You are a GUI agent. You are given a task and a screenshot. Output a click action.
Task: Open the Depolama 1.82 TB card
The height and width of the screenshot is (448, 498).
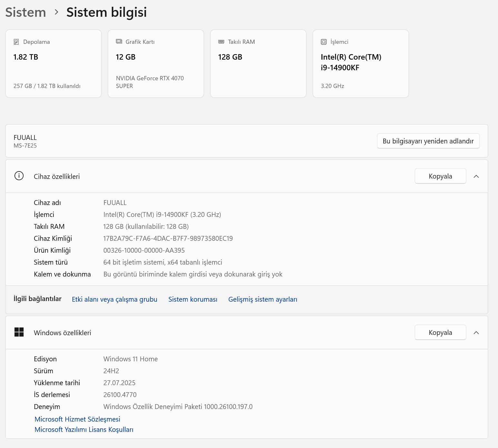click(x=53, y=63)
